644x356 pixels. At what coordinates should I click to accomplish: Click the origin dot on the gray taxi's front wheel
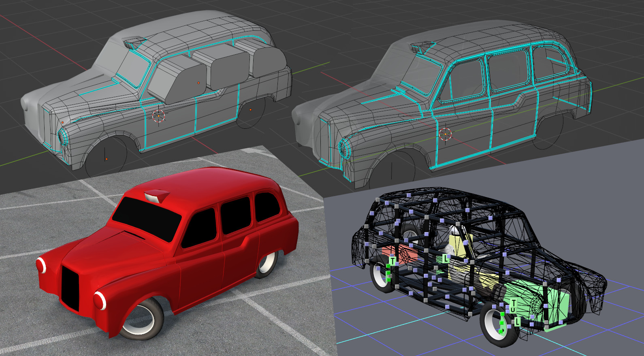click(106, 159)
